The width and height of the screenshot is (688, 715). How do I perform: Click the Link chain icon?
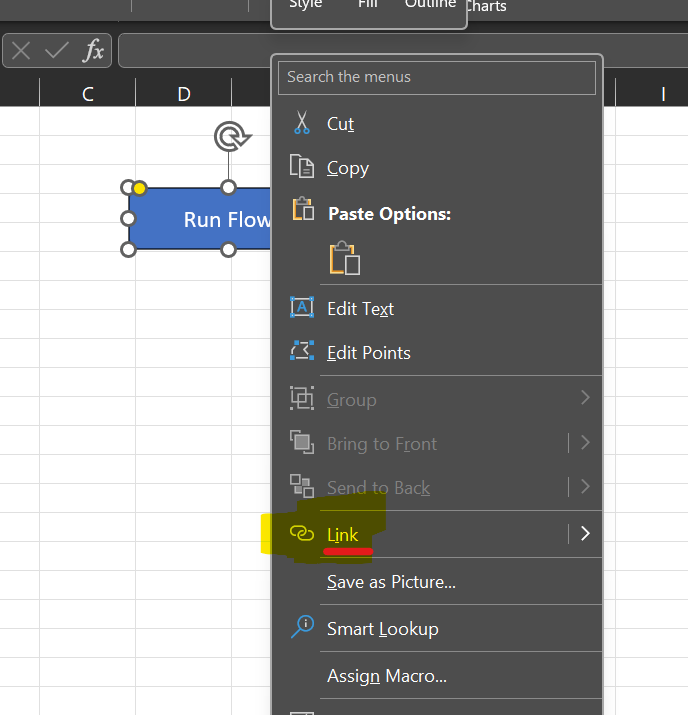pyautogui.click(x=301, y=534)
